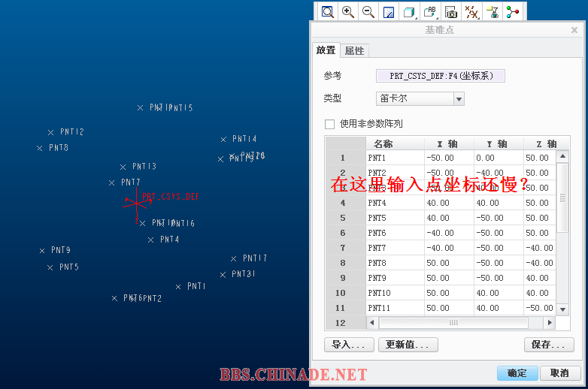
Task: Click the 参考 PRT_CSYS_DEF:F4 reference field
Action: pyautogui.click(x=441, y=76)
